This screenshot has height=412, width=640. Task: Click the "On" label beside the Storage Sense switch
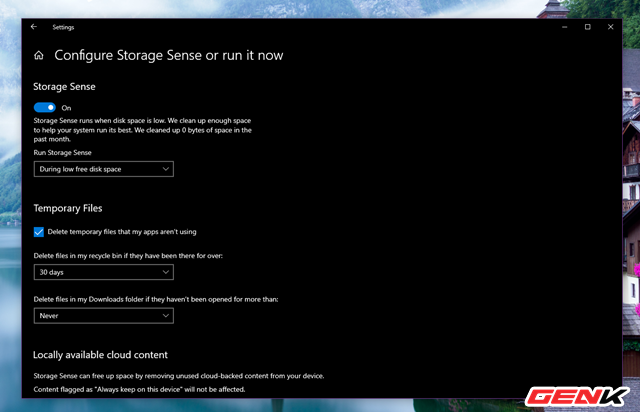point(67,107)
